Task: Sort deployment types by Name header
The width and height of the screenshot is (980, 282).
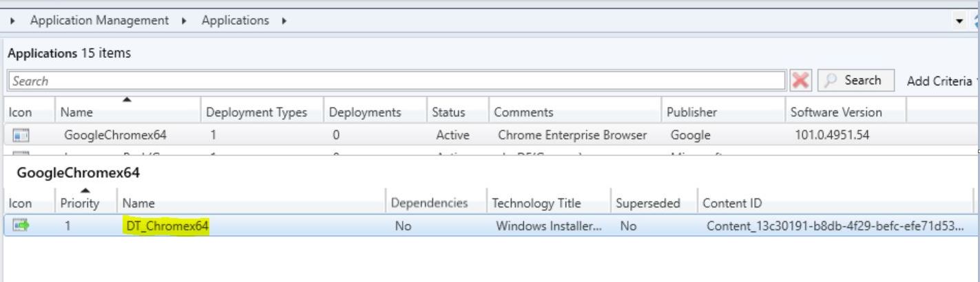Action: click(x=251, y=203)
